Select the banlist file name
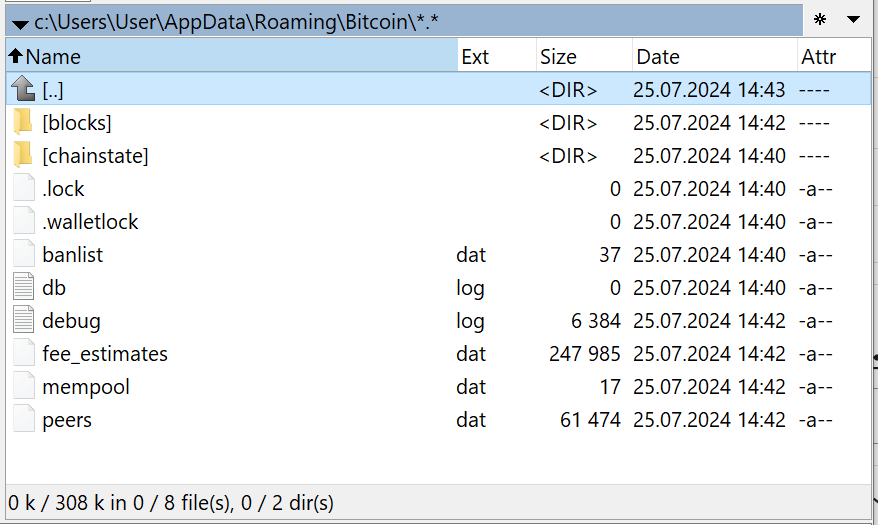878x525 pixels. point(72,255)
